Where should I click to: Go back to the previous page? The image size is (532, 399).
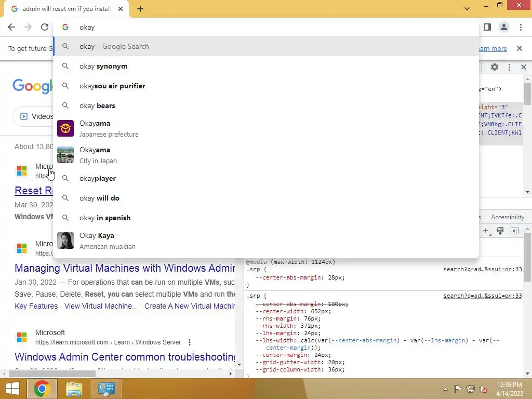tap(11, 27)
